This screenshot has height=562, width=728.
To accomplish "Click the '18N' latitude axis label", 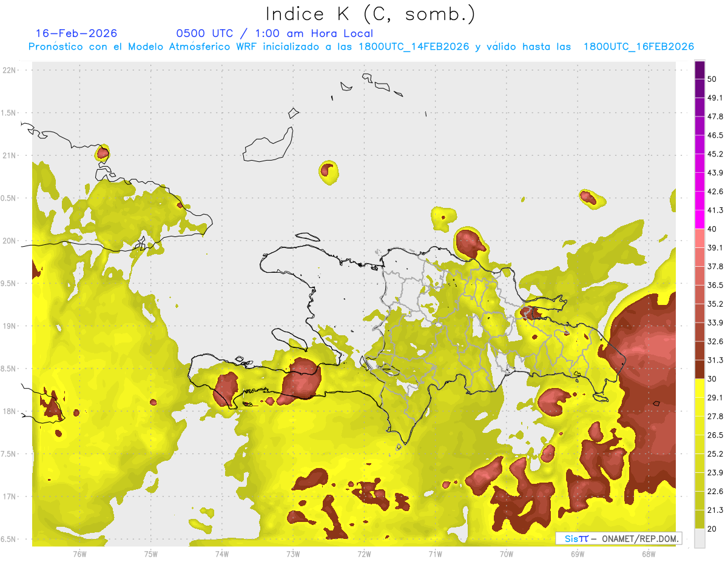I will 10,411.
